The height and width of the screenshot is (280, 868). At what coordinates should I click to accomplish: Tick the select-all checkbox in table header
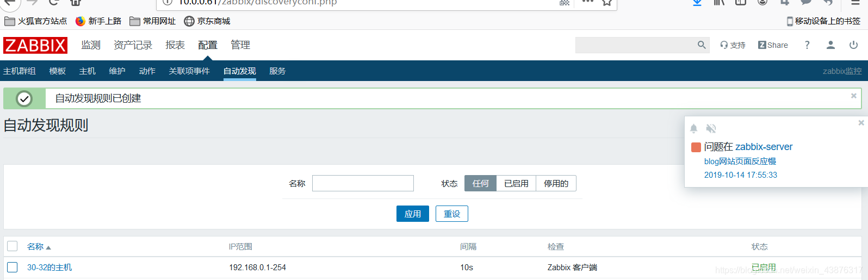(13, 246)
